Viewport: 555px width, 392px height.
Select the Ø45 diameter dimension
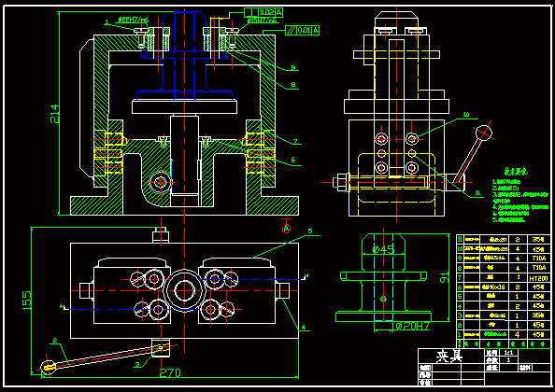(x=383, y=249)
